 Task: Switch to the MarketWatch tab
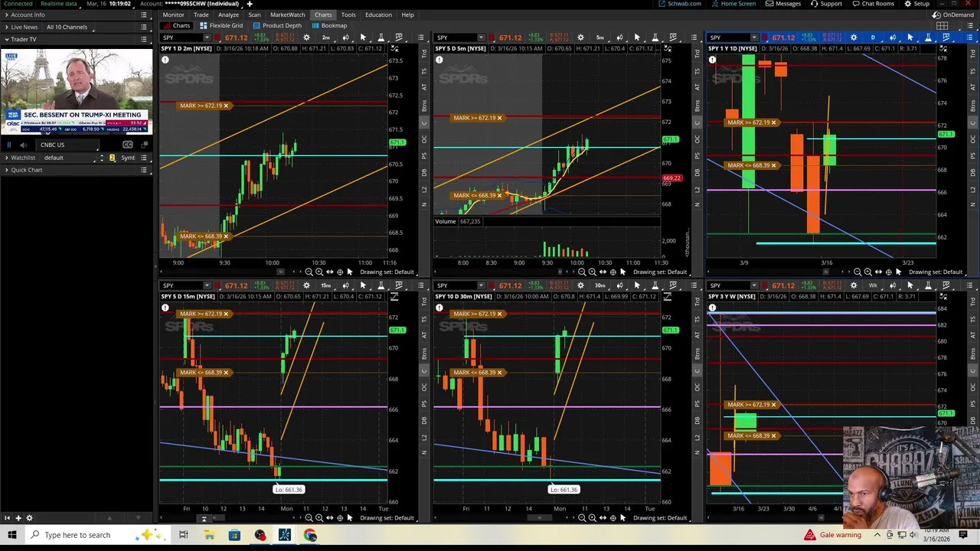pos(288,15)
